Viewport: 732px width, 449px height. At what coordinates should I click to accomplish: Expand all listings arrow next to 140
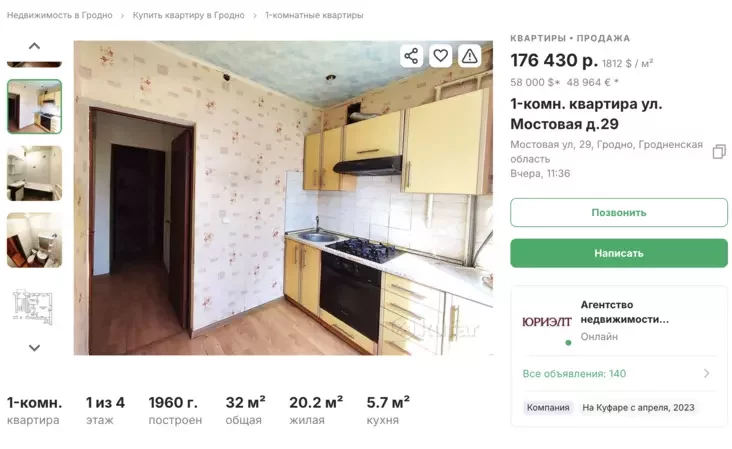706,373
